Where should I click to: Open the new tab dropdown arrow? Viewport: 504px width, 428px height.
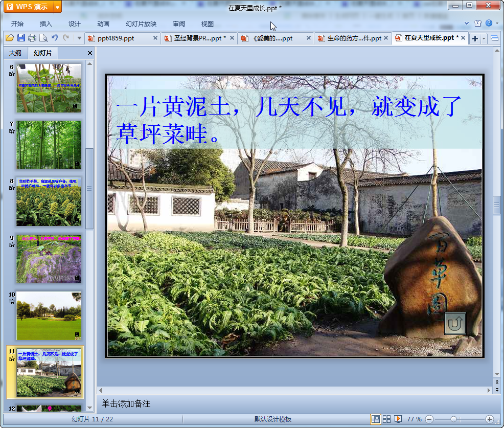484,39
